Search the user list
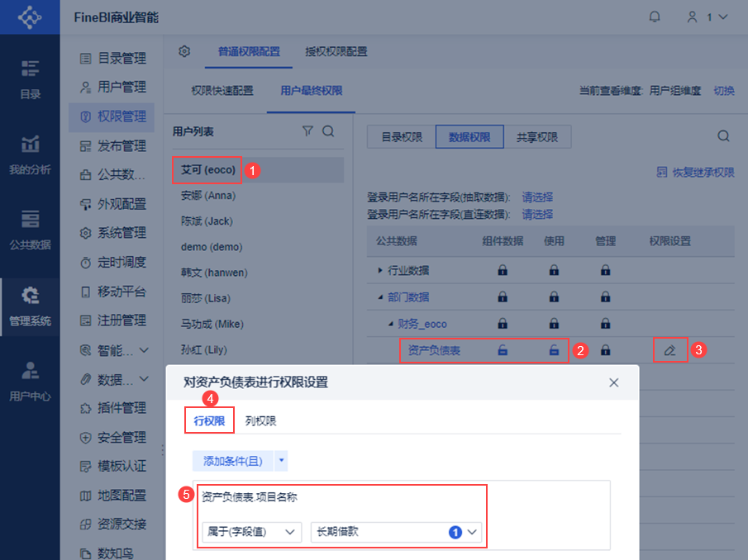The height and width of the screenshot is (560, 748). 328,131
